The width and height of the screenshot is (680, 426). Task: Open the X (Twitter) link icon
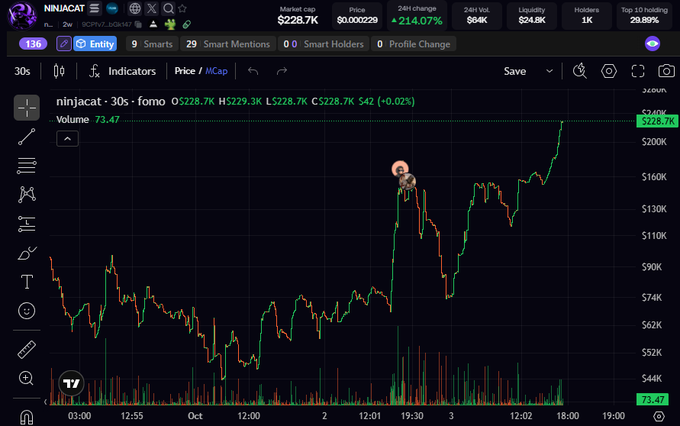[152, 8]
